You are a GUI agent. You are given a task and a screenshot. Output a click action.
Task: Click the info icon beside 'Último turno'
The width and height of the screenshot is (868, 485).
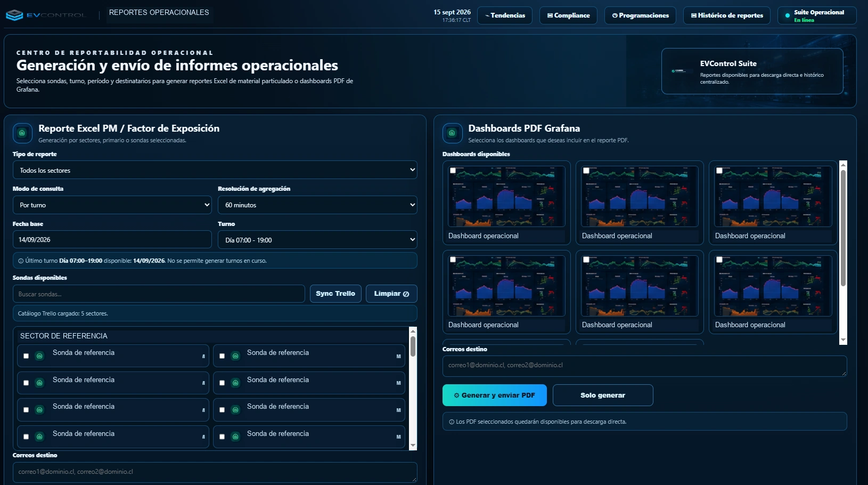(21, 261)
